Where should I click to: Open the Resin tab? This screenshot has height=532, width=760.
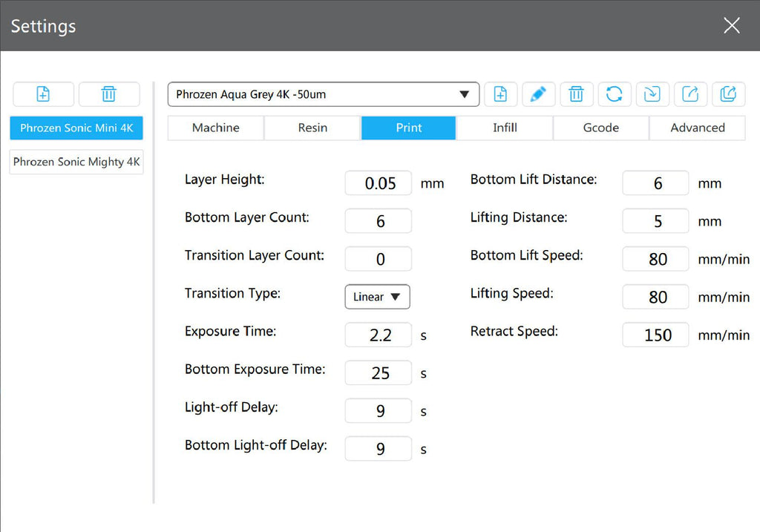pos(312,128)
